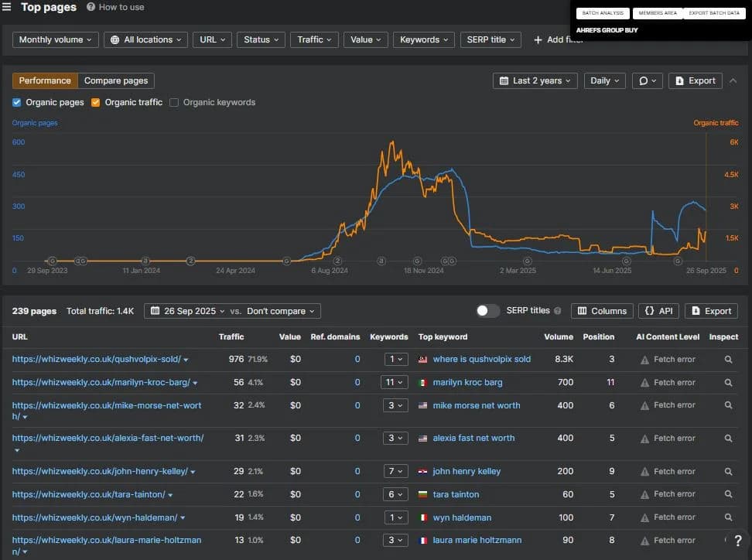Open the Columns settings button
This screenshot has width=752, height=560.
[x=602, y=311]
